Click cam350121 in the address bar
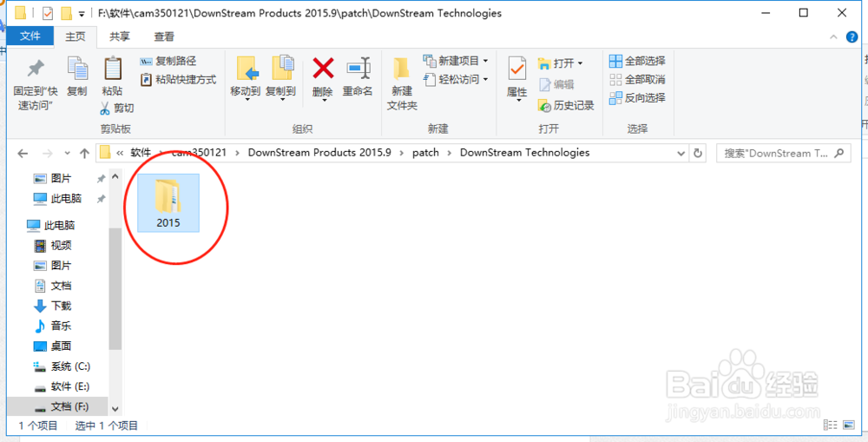 (x=199, y=152)
